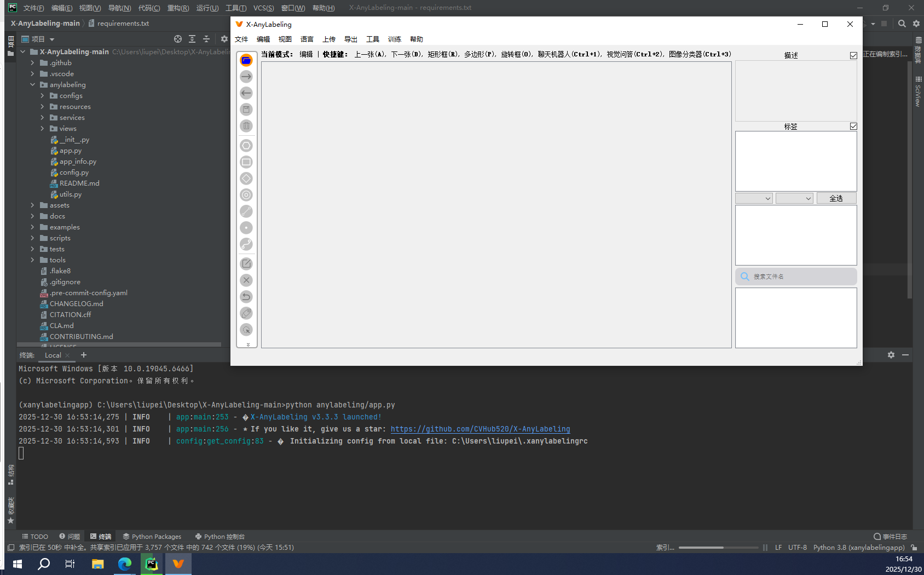Expand the .vscode folder in project tree
This screenshot has width=924, height=575.
tap(32, 74)
